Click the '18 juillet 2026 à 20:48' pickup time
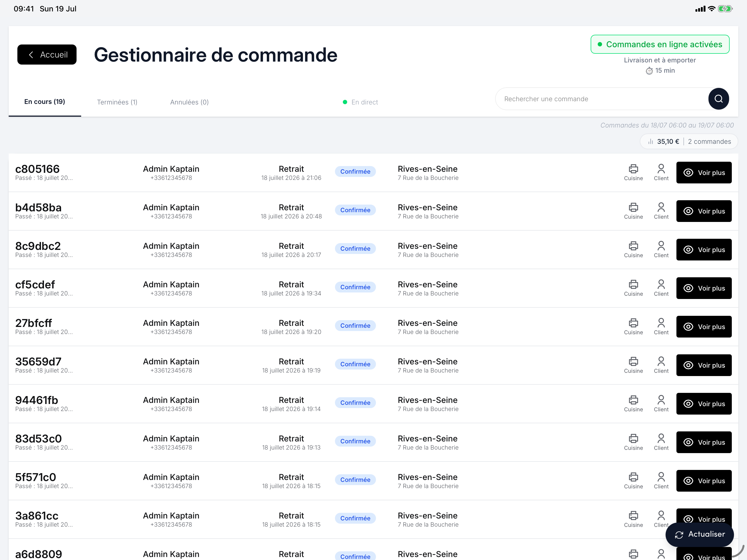Screen dimensions: 747x560 pyautogui.click(x=291, y=216)
